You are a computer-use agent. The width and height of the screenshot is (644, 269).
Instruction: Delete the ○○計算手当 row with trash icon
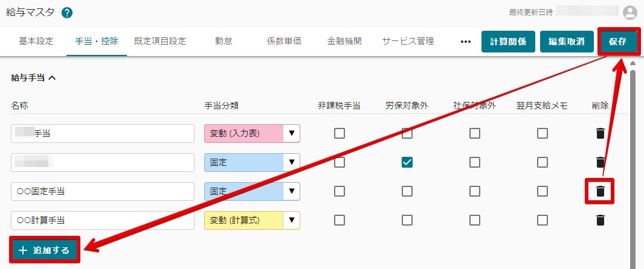click(x=600, y=220)
